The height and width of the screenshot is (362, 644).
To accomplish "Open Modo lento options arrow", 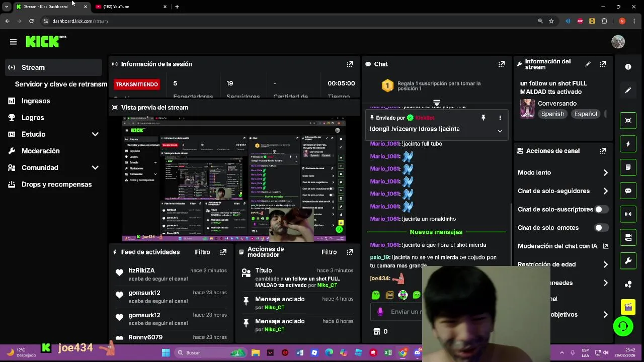I will pyautogui.click(x=605, y=172).
